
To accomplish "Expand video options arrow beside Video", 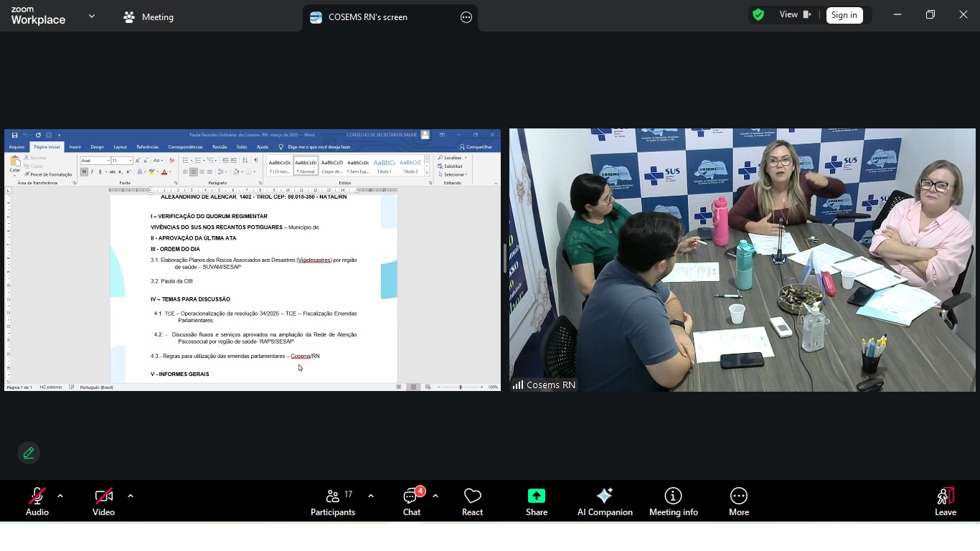I will [x=131, y=496].
